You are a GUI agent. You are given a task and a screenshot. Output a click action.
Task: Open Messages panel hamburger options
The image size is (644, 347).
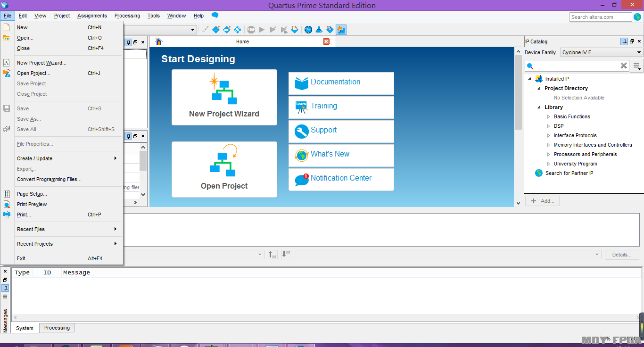pos(5,297)
